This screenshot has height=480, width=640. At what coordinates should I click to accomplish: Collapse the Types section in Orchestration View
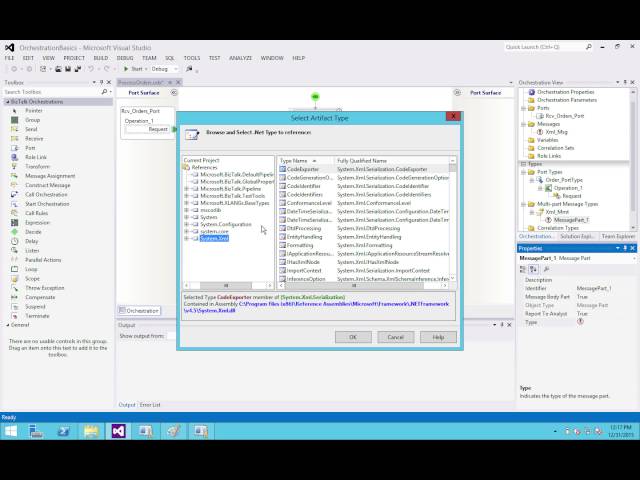coord(523,164)
